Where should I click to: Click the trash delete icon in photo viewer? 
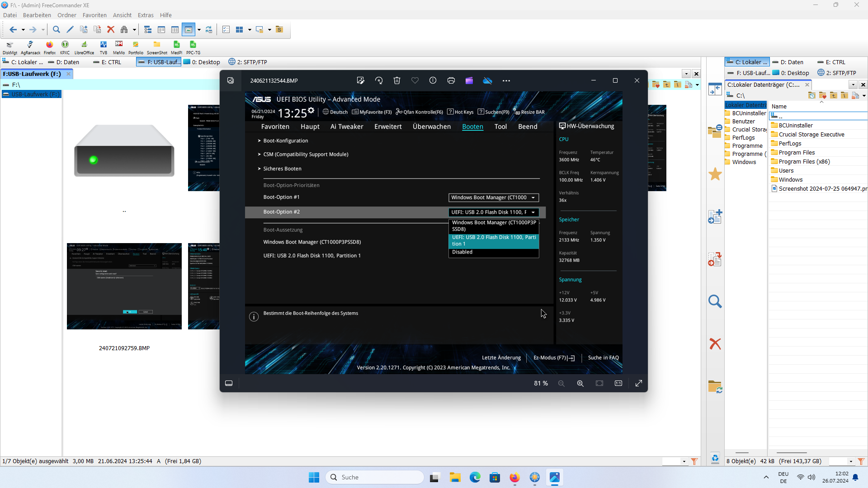[397, 80]
